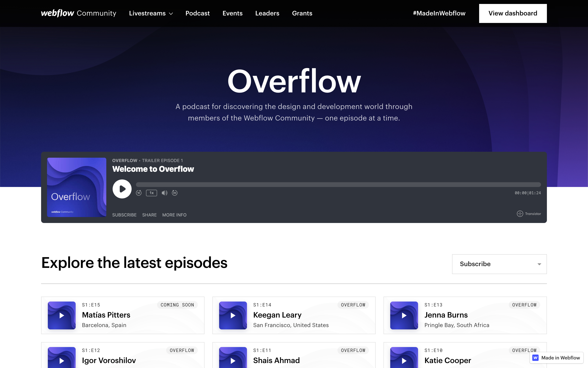Click San Francisco, United States text
This screenshot has width=588, height=368.
click(x=291, y=325)
